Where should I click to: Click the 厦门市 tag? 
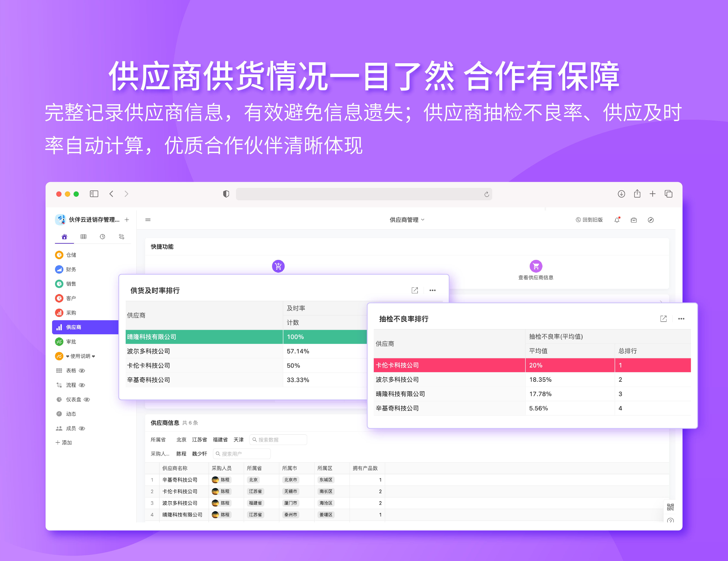(x=291, y=503)
